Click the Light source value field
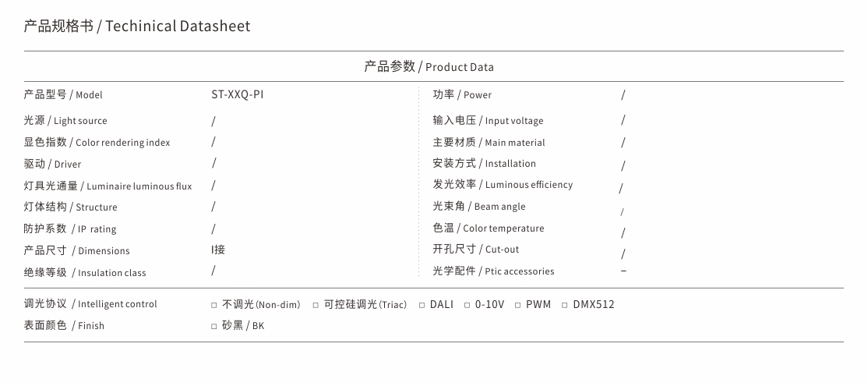The width and height of the screenshot is (868, 386). pos(213,121)
